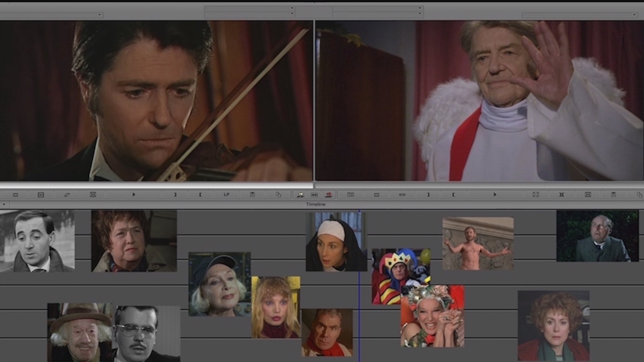Click Clear Marks icon in record toolbar
644x362 pixels.
(x=562, y=195)
